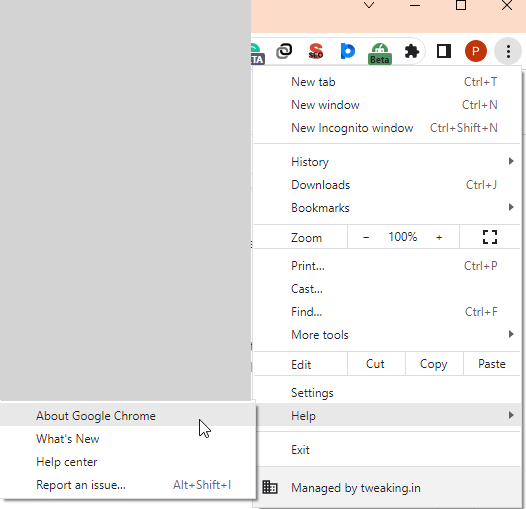Open a New Incognito window
Viewport: 526px width, 509px height.
(386, 128)
